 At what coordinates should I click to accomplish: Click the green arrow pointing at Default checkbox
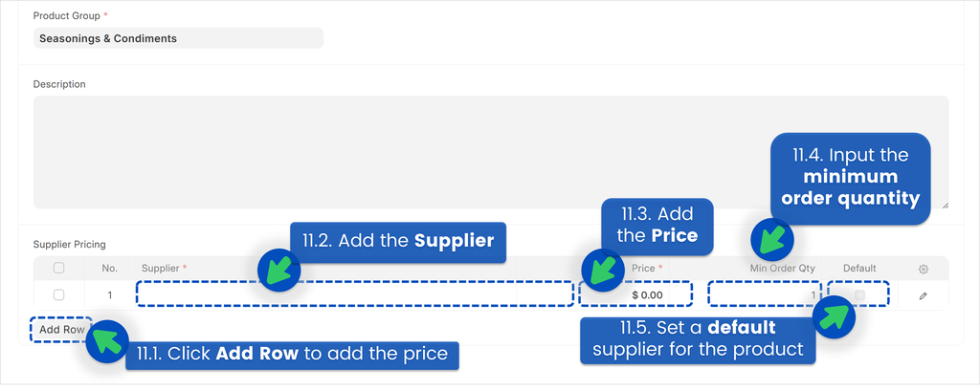click(x=835, y=316)
